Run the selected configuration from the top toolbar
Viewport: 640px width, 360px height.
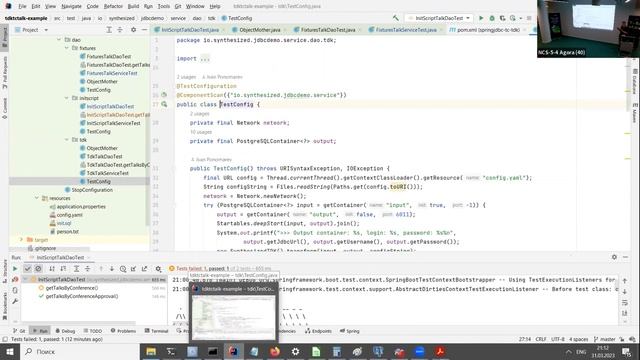point(481,18)
